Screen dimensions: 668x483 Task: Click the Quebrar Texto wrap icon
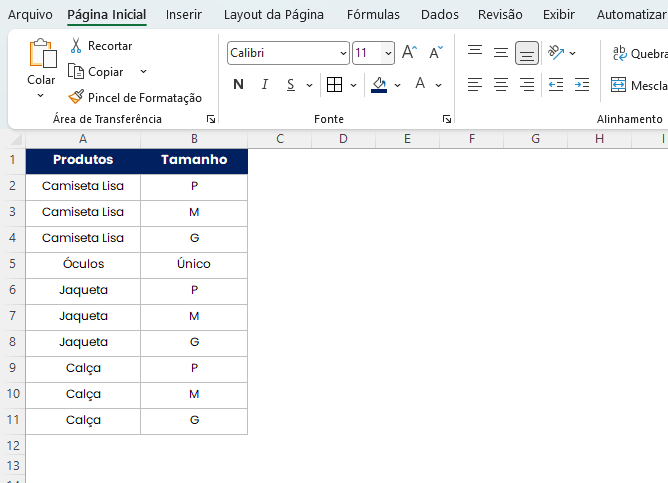(619, 53)
